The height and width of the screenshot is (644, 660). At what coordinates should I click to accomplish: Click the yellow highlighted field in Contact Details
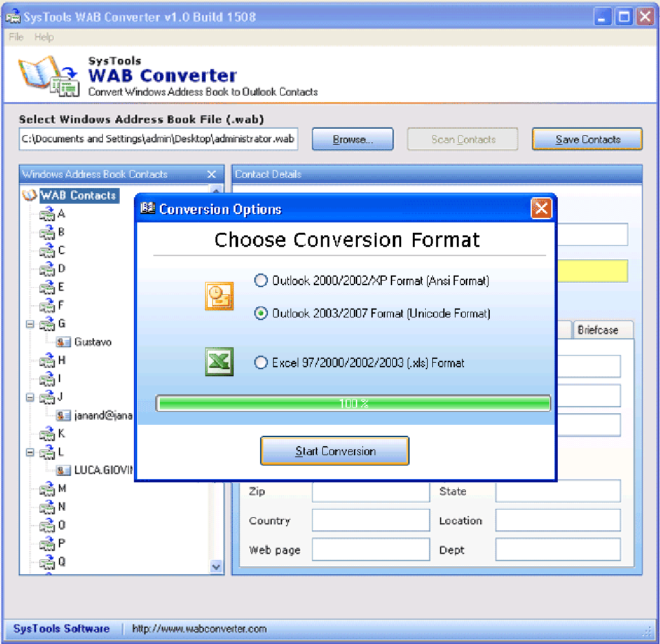(x=593, y=271)
